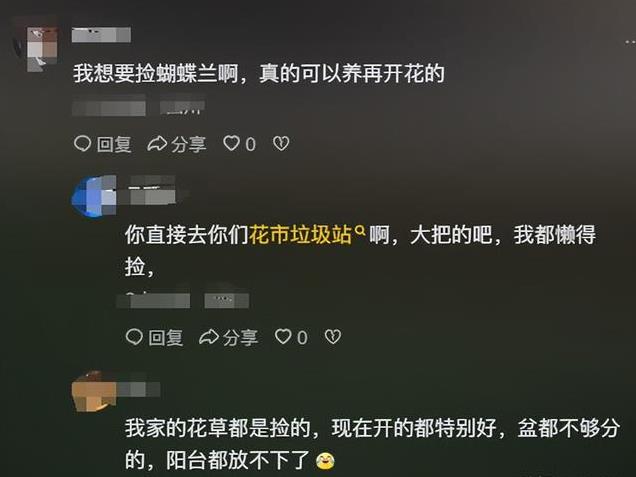Dislike second comment with broken heart icon
This screenshot has height=477, width=636.
coord(333,337)
